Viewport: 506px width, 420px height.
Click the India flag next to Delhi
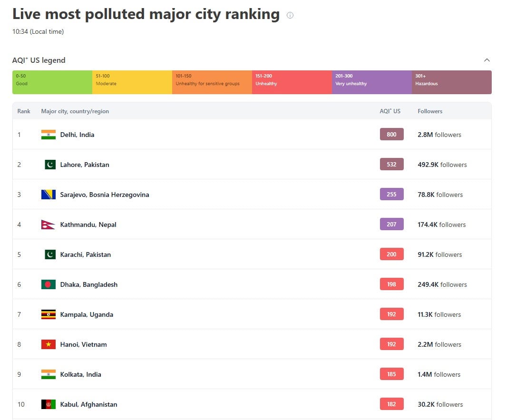pyautogui.click(x=49, y=135)
